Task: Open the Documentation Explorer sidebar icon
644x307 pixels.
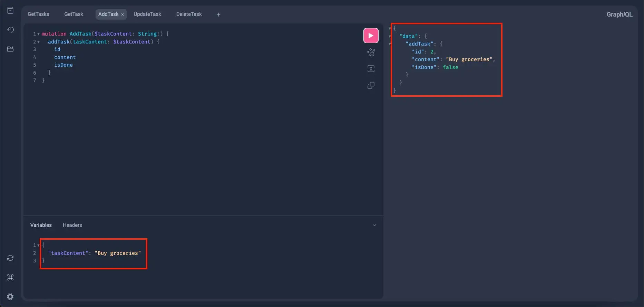Action: 10,10
